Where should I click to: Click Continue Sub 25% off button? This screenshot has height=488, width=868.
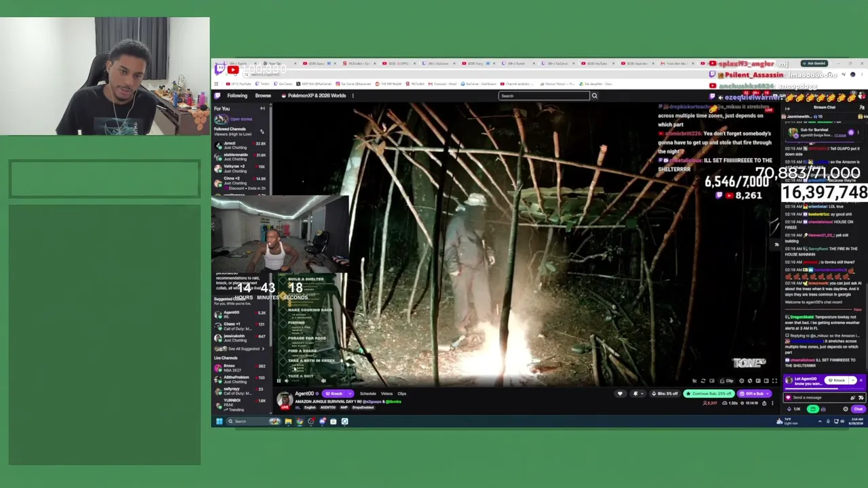pos(710,394)
